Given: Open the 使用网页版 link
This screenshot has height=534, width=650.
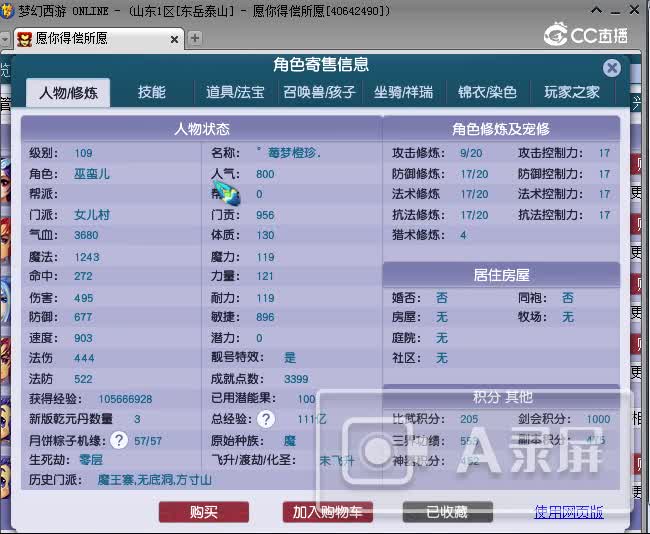Looking at the screenshot, I should pyautogui.click(x=569, y=512).
